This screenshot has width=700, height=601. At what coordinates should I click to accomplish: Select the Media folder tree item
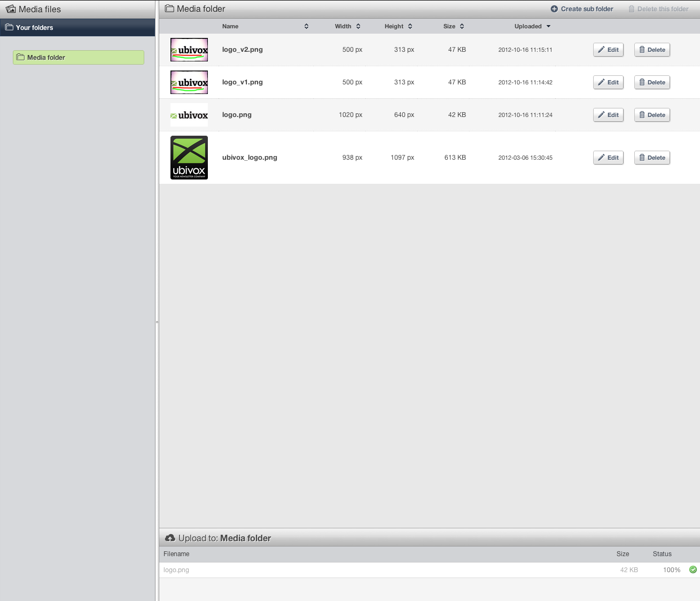click(x=79, y=57)
